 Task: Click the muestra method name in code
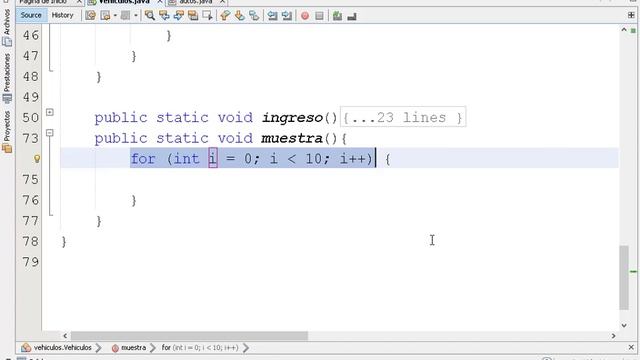[292, 138]
